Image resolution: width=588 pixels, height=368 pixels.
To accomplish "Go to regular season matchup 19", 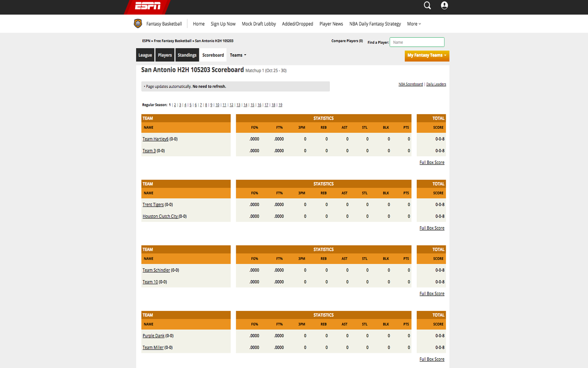I will (280, 105).
